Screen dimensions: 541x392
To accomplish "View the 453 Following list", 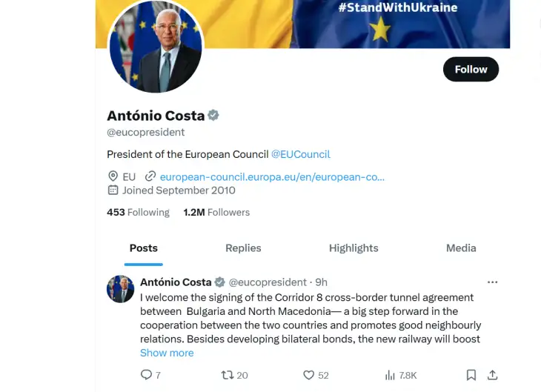I will click(x=138, y=212).
